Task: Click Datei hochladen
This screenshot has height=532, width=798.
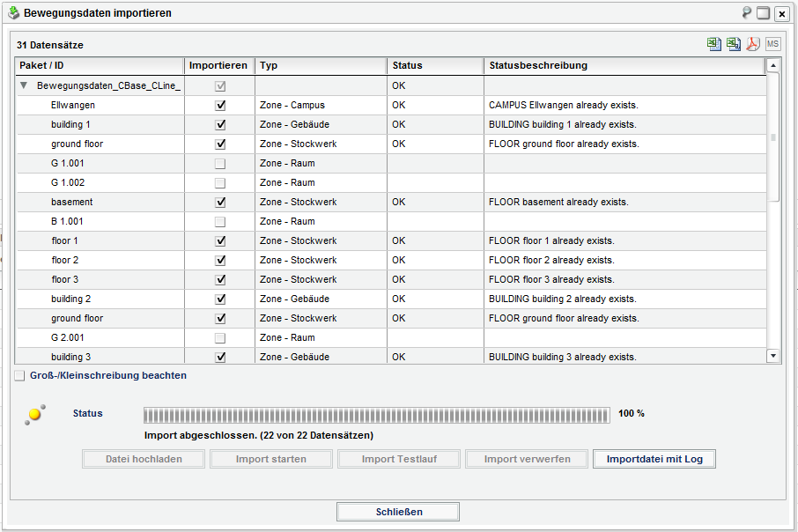Action: coord(143,459)
